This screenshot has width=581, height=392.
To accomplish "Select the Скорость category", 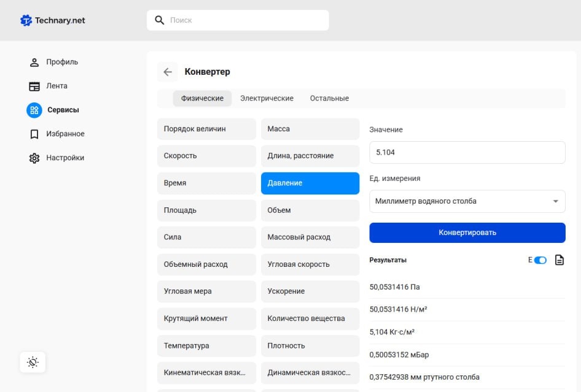I will [x=206, y=156].
